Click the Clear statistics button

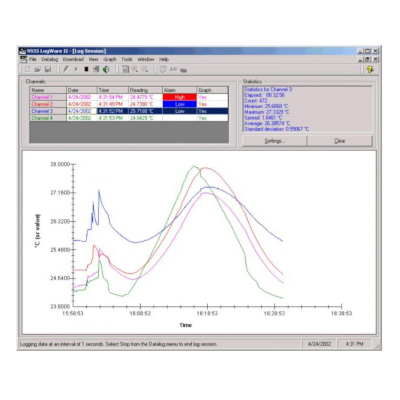(x=340, y=141)
